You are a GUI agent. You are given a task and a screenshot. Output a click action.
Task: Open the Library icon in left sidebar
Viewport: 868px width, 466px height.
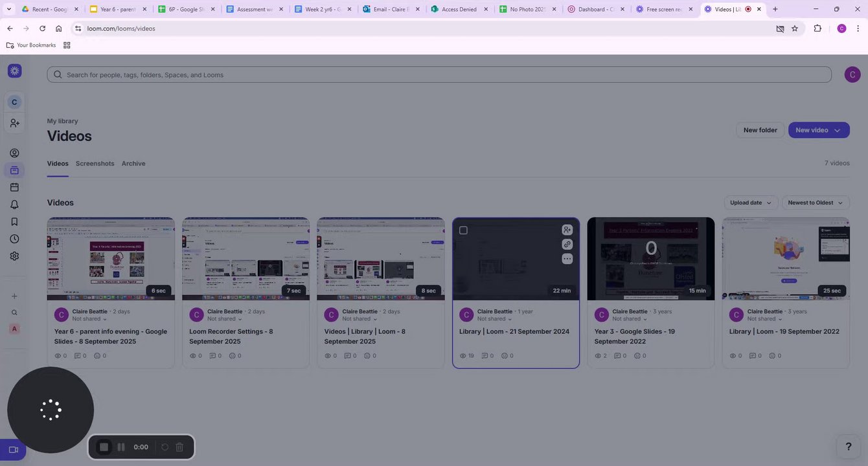point(14,170)
